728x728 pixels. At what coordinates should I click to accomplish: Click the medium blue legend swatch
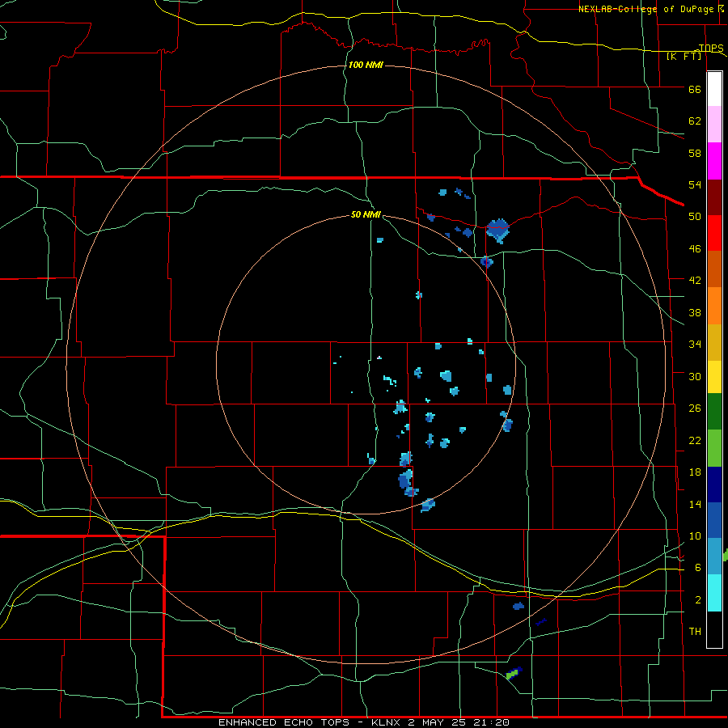point(714,520)
